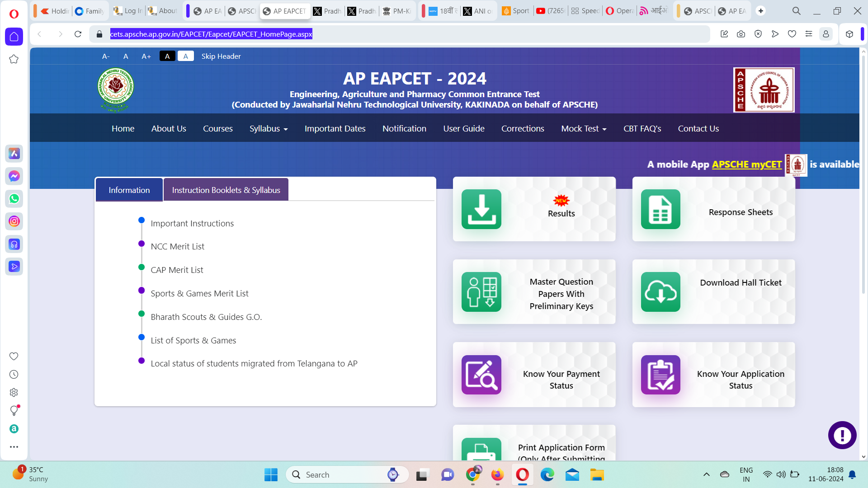This screenshot has height=488, width=868.
Task: Open Courses menu item
Action: [x=218, y=129]
